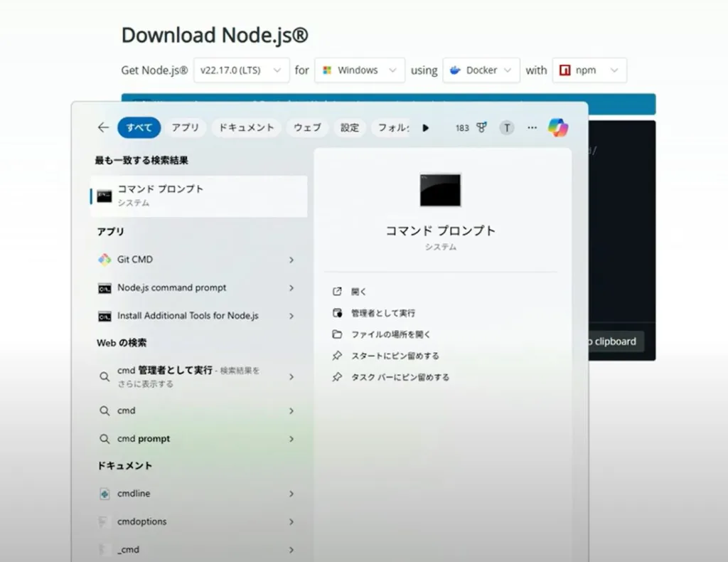Click the Command Prompt icon in best match
Image resolution: width=728 pixels, height=562 pixels.
tap(105, 196)
